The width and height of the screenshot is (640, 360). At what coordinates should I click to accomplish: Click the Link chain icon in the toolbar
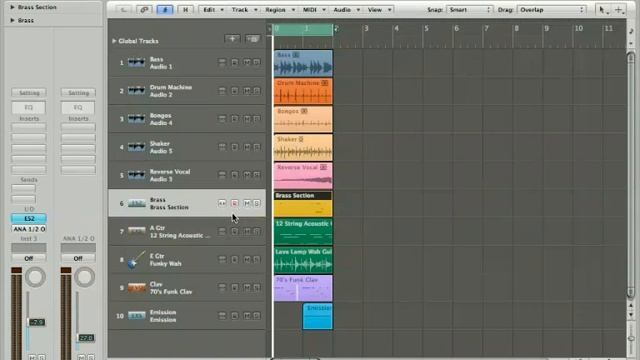(144, 9)
